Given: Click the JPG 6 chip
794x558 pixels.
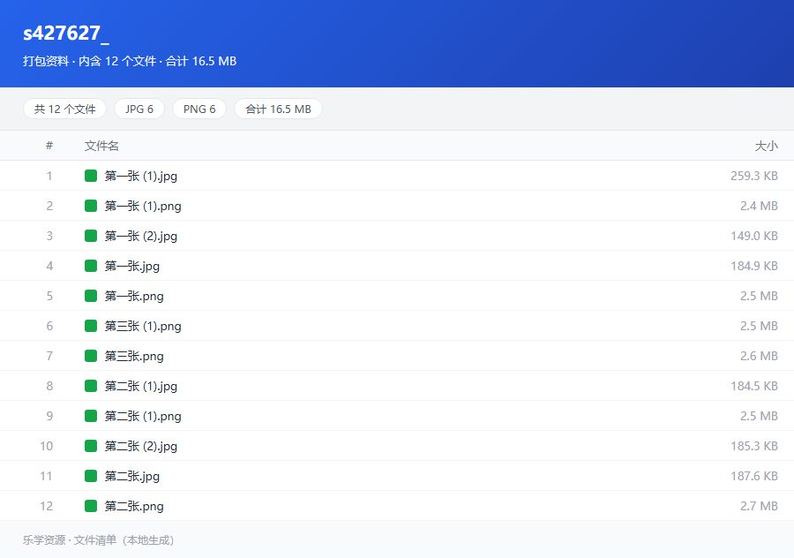Looking at the screenshot, I should point(139,109).
